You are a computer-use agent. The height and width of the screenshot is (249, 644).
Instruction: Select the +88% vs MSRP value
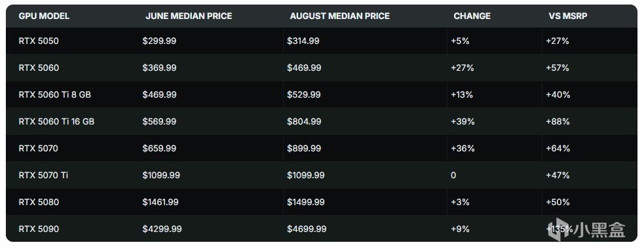[558, 122]
